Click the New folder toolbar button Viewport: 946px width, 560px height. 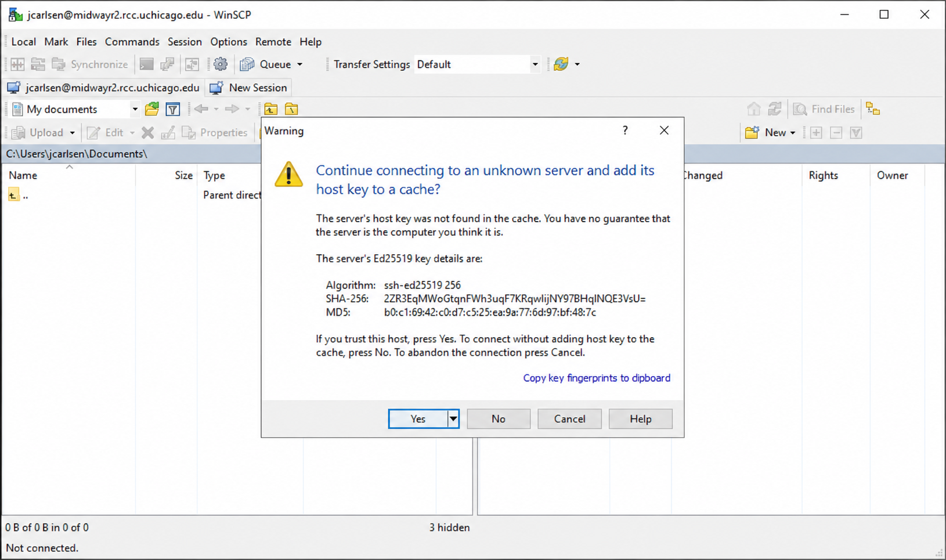(x=766, y=132)
